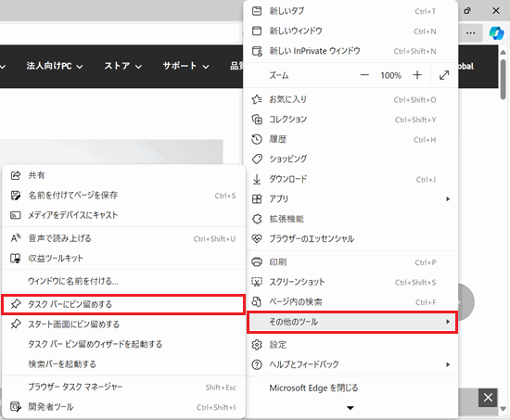Viewport: 510px width, 420px height.
Task: Open the ストア dropdown on webpage
Action: tap(123, 66)
